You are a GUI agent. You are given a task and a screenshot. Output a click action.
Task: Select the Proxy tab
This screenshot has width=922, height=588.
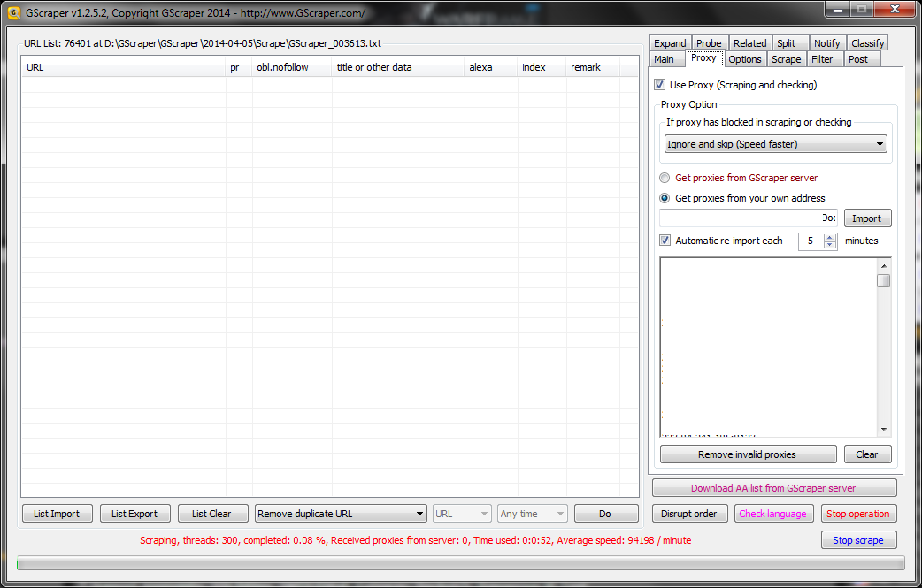point(703,57)
